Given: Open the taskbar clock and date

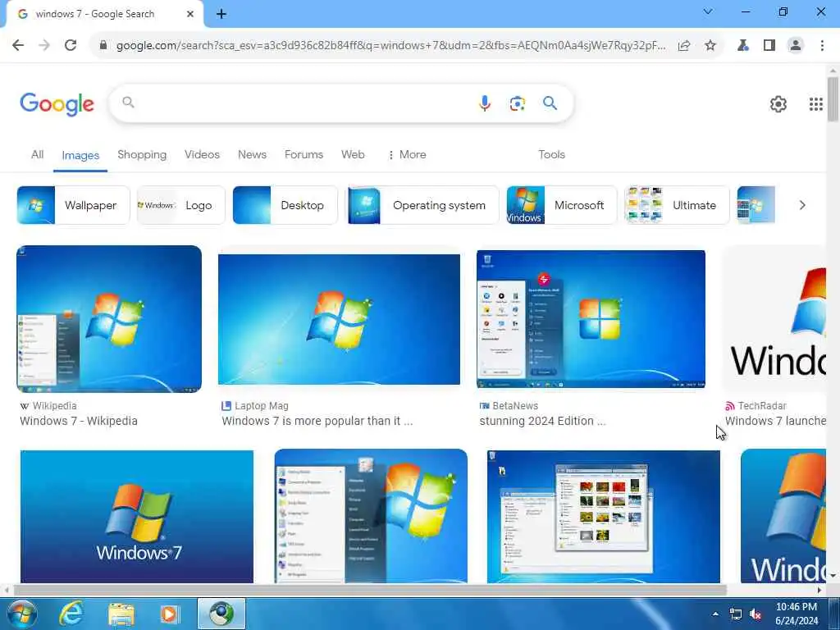Looking at the screenshot, I should [x=797, y=614].
